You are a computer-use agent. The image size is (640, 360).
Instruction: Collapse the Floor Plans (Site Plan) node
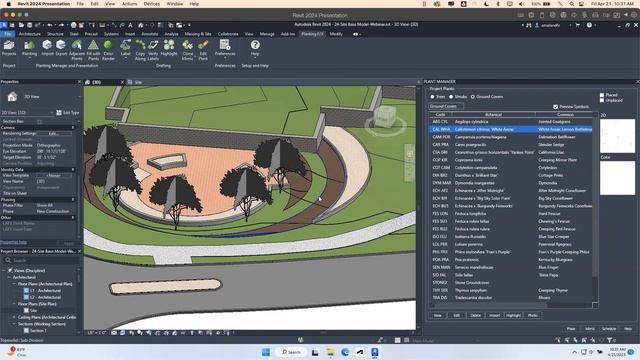coord(13,304)
